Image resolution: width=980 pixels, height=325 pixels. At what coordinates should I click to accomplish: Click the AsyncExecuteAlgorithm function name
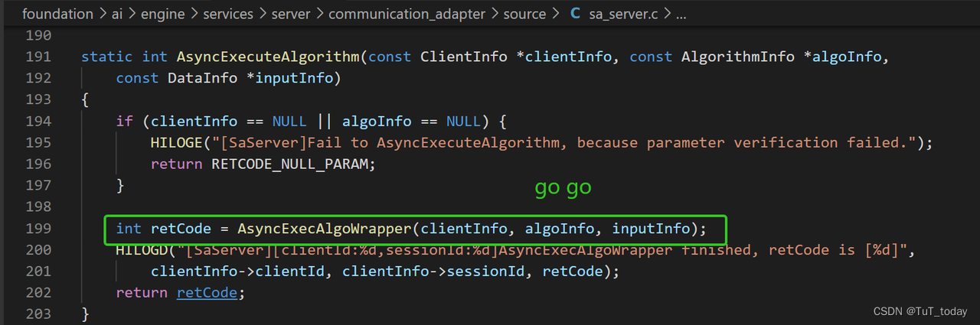(268, 57)
